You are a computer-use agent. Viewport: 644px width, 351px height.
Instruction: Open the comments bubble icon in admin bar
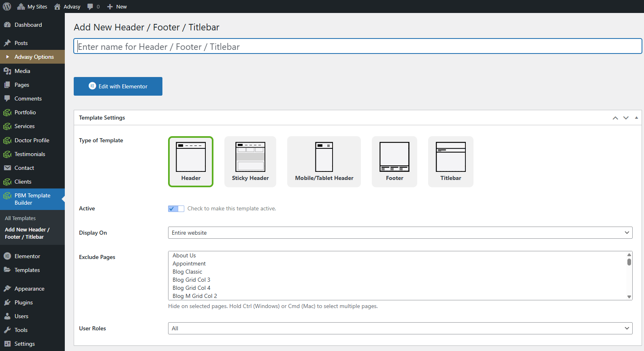point(90,6)
